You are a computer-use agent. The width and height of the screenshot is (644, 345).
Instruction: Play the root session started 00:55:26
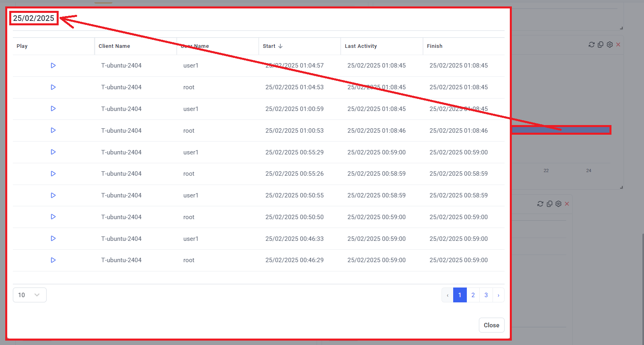coord(53,174)
